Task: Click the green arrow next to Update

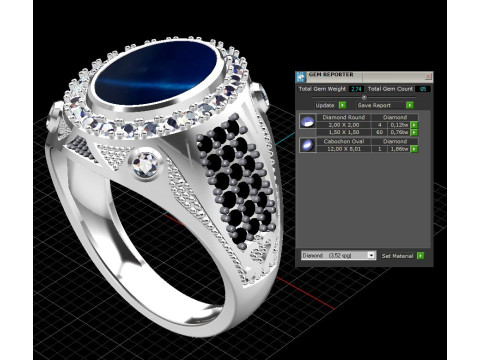Action: tap(342, 105)
